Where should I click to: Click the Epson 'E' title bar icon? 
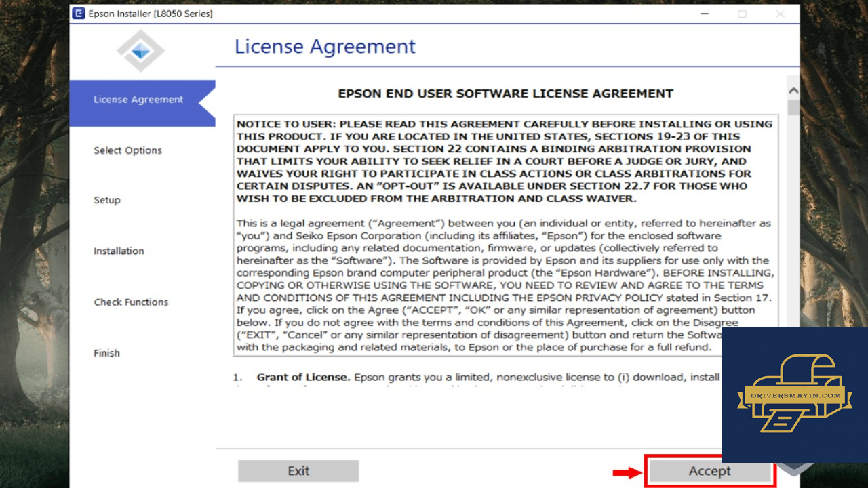click(x=79, y=14)
